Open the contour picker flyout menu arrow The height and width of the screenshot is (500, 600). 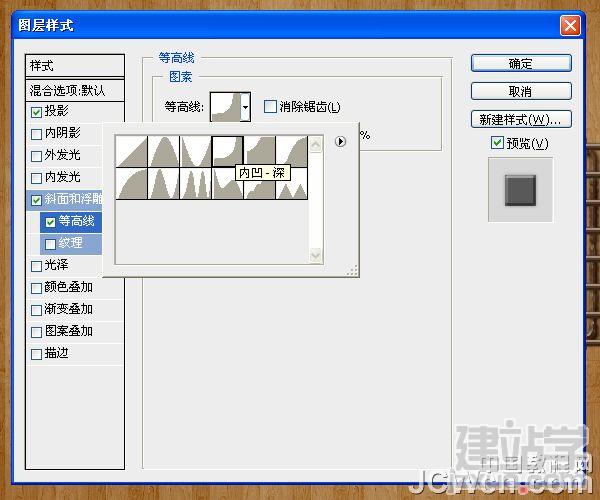pos(340,142)
